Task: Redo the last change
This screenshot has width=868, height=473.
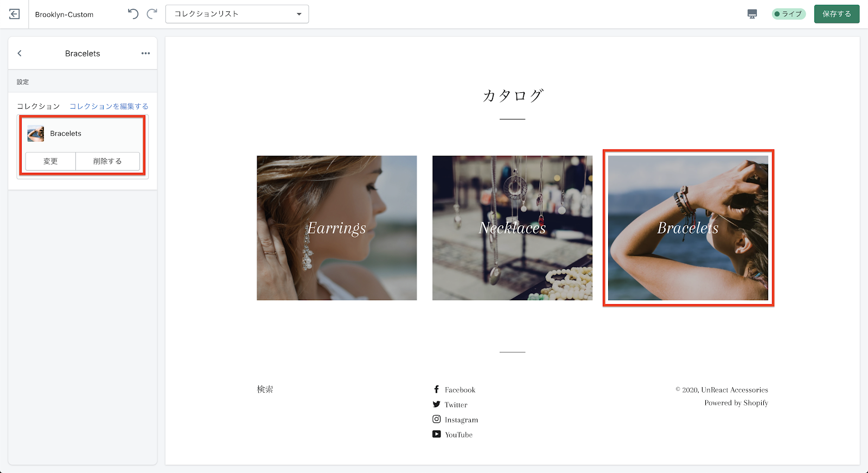Action: click(x=152, y=14)
